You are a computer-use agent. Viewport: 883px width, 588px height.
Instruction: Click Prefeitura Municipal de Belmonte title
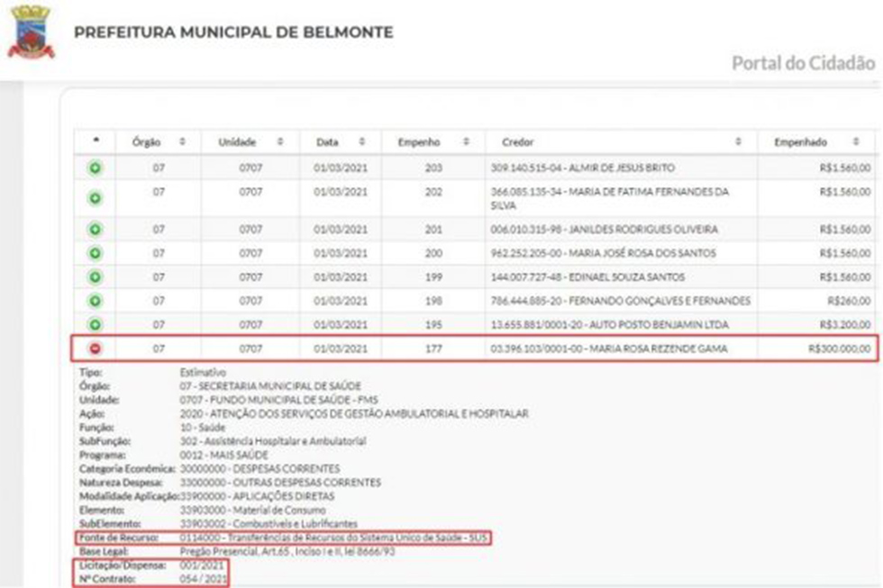[233, 32]
